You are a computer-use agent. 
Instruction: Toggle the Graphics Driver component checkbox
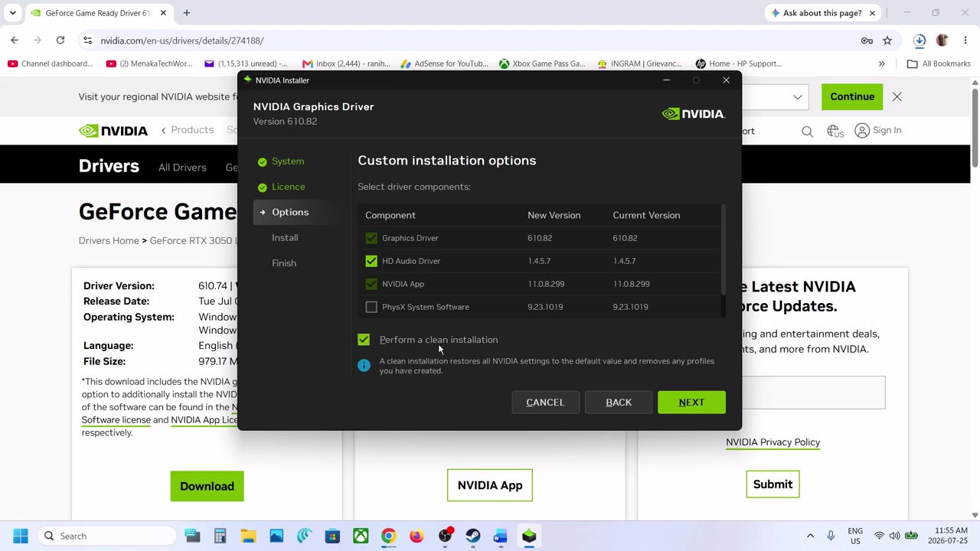pyautogui.click(x=371, y=238)
